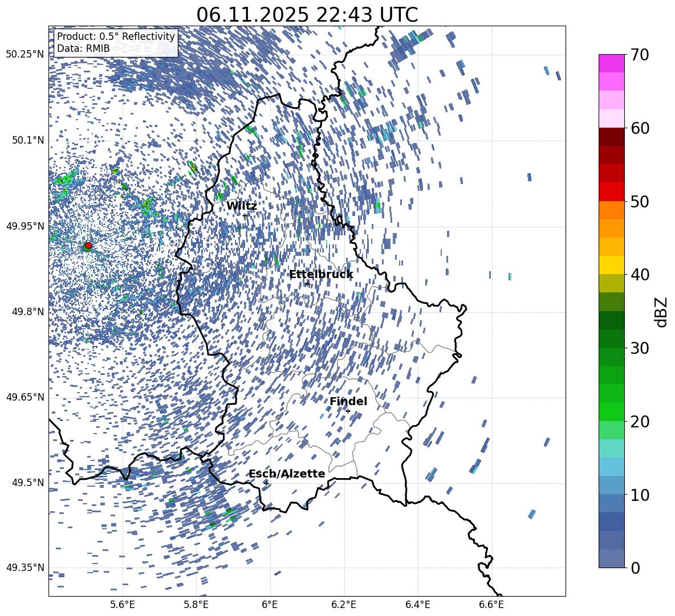The image size is (675, 616).
Task: Click the 6.6°E longitude label
Action: (x=491, y=605)
